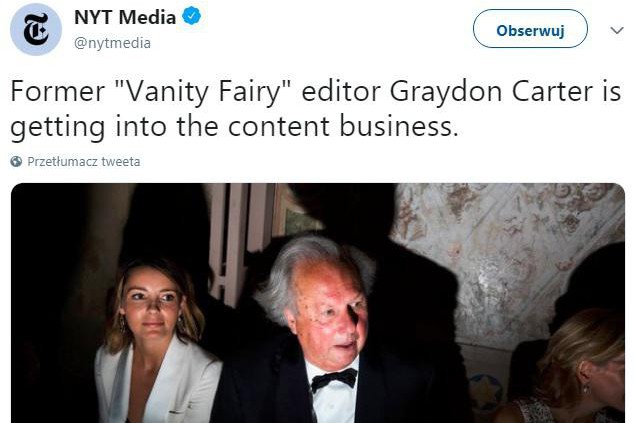The image size is (635, 423).
Task: Open the NYT Media display name
Action: click(x=125, y=17)
